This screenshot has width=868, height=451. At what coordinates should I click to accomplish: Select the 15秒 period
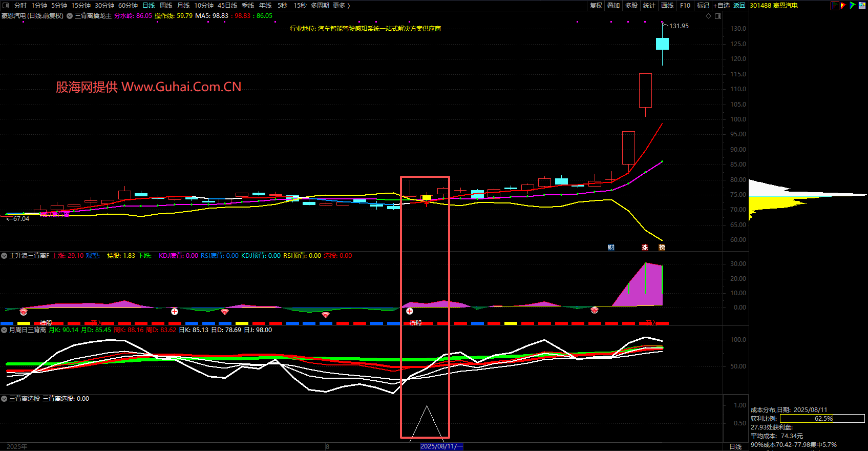click(300, 6)
